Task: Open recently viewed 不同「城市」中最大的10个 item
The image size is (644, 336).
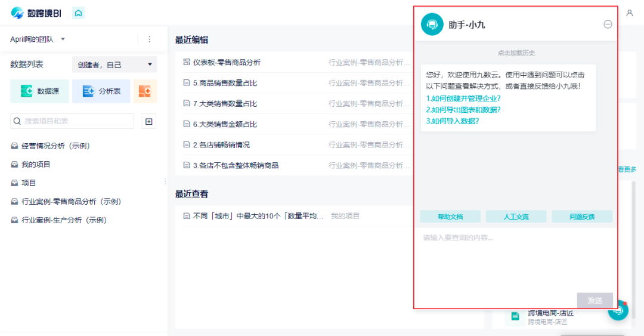Action: [258, 216]
